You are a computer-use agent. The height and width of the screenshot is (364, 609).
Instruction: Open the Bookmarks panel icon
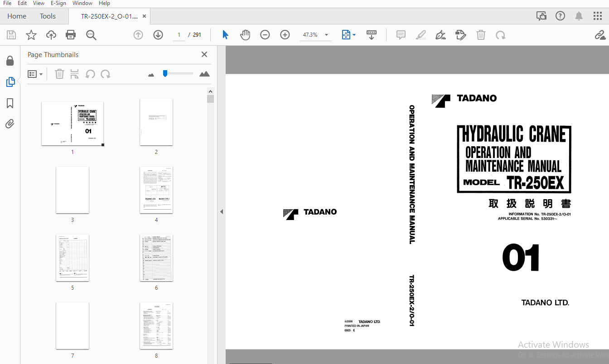pyautogui.click(x=10, y=103)
